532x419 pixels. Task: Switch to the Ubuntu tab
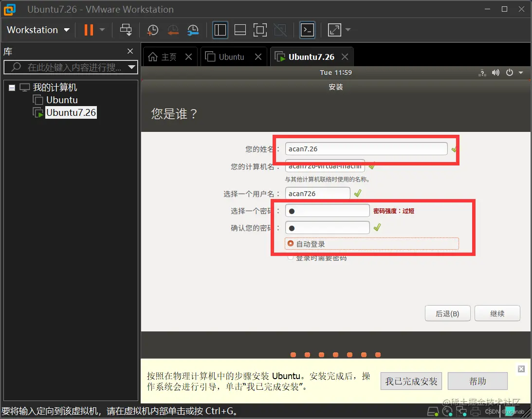[229, 56]
